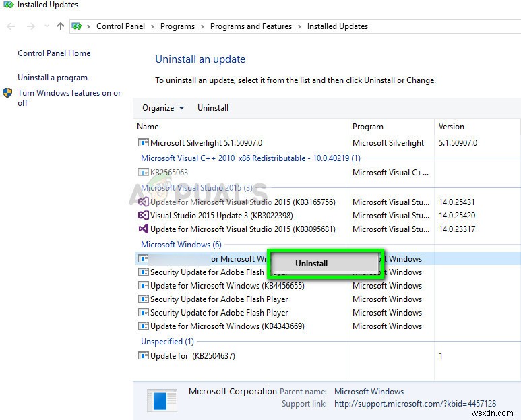Click the KB4343669 row icon
The height and width of the screenshot is (420, 521).
(x=143, y=326)
